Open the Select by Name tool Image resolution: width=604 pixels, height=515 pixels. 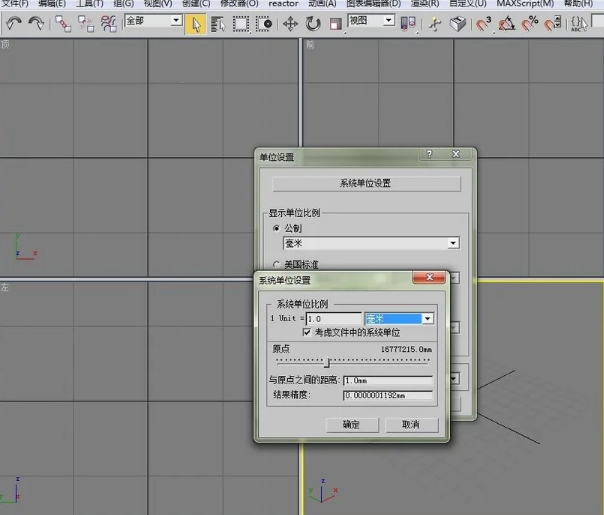coord(218,24)
